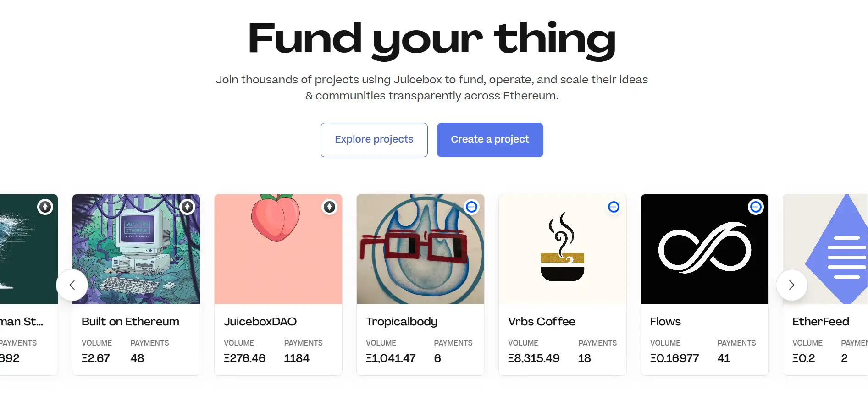The width and height of the screenshot is (868, 395).
Task: Advance carousel with right chevron arrow
Action: click(x=791, y=285)
